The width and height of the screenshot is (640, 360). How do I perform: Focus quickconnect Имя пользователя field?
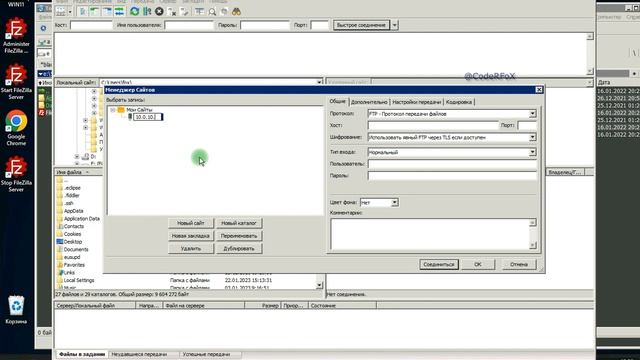189,25
